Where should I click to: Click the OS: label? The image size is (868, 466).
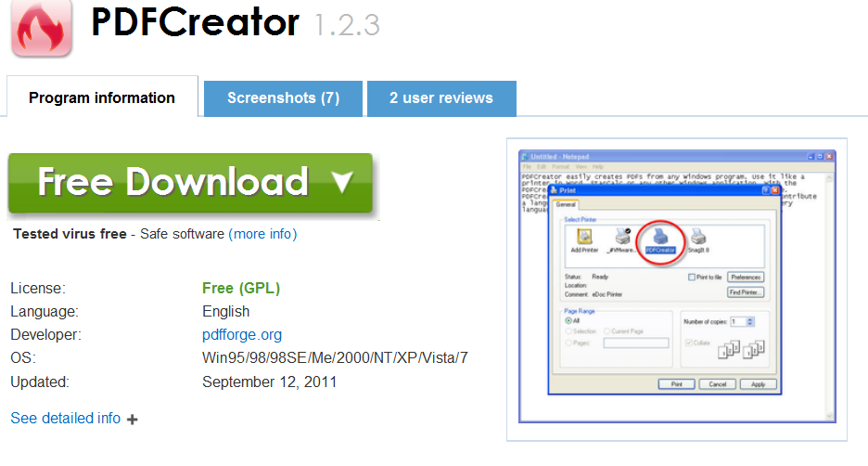23,358
